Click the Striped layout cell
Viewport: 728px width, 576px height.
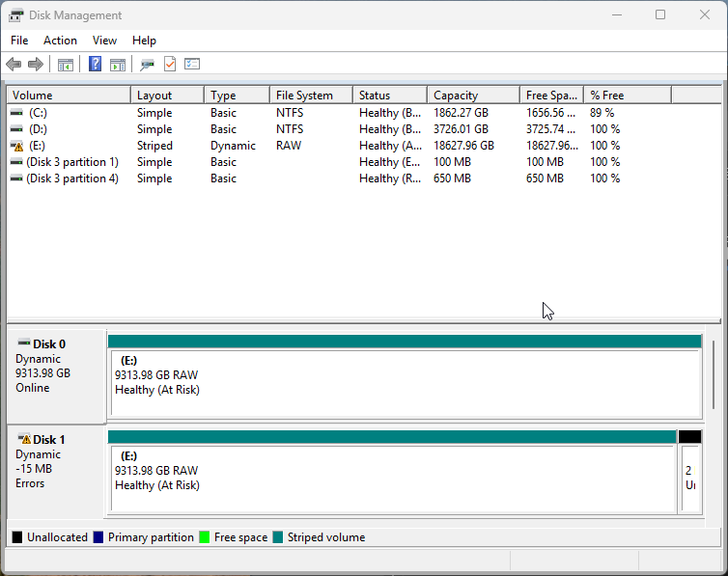(154, 146)
